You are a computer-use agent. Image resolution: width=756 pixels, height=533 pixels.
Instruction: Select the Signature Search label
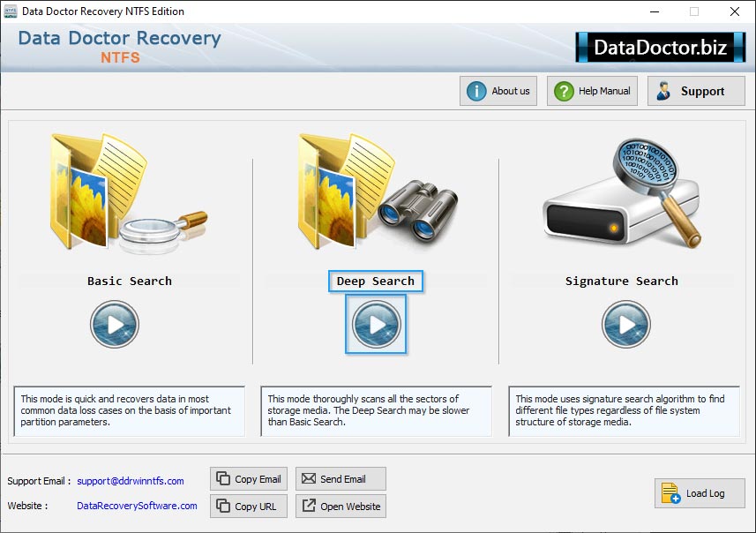pos(622,282)
